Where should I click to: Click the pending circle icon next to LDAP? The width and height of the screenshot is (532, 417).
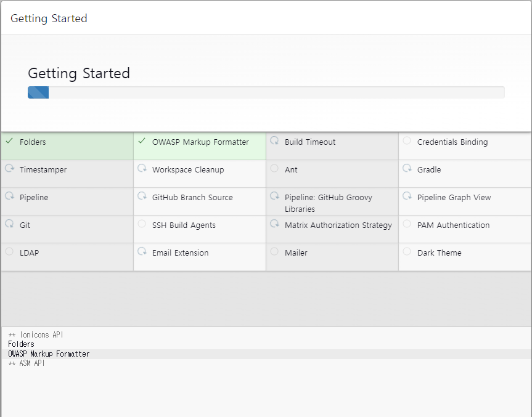coord(9,251)
